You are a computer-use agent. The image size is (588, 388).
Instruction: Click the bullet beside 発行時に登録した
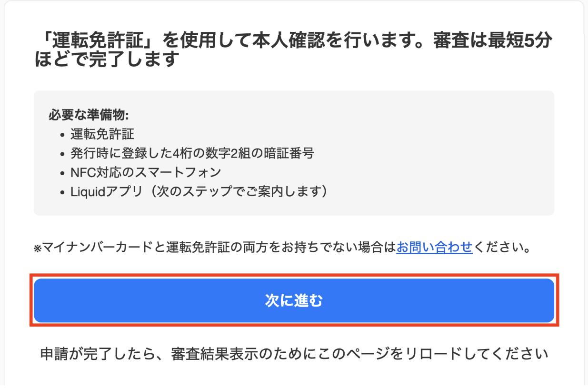62,155
